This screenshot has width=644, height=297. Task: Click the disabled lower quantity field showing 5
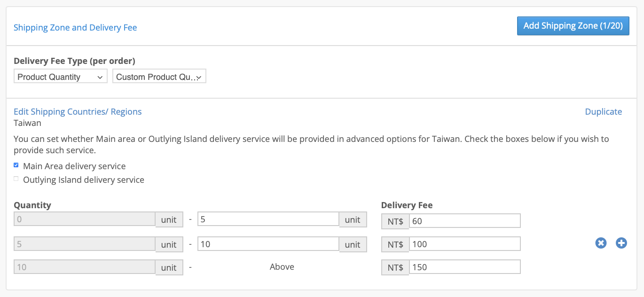click(x=85, y=244)
